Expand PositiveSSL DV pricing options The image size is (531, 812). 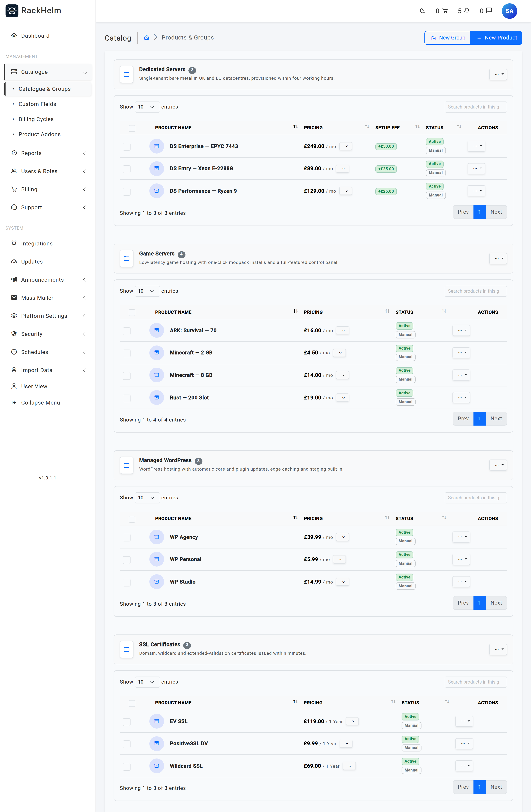(x=346, y=743)
